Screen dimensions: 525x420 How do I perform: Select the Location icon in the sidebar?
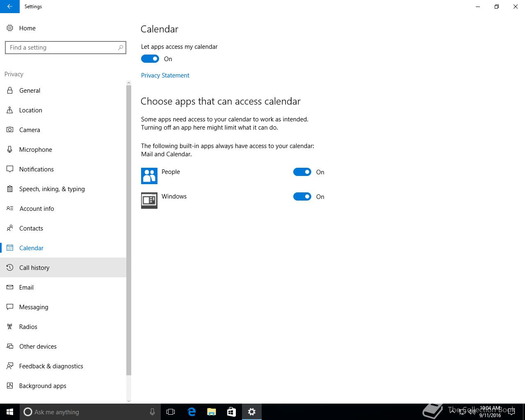click(x=10, y=110)
